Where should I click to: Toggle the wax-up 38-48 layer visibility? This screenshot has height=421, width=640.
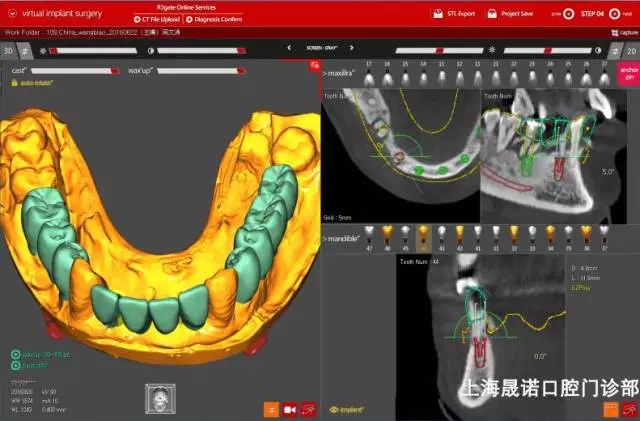(16, 354)
